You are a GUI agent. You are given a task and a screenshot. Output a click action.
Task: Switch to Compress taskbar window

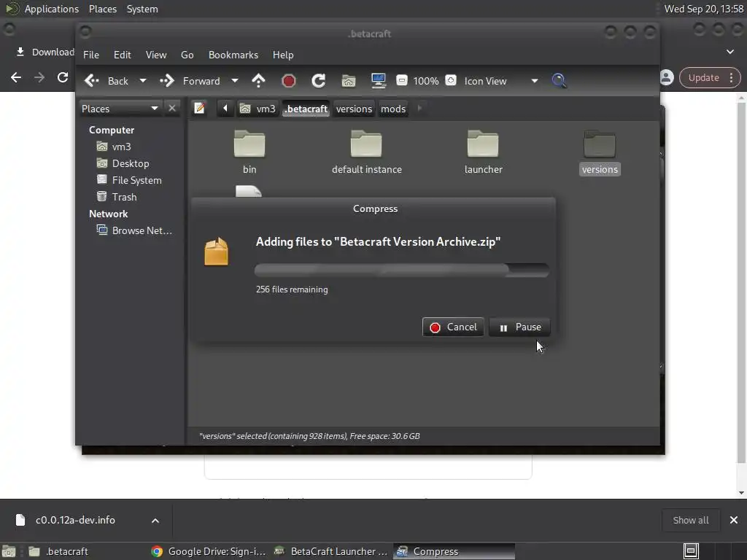454,551
